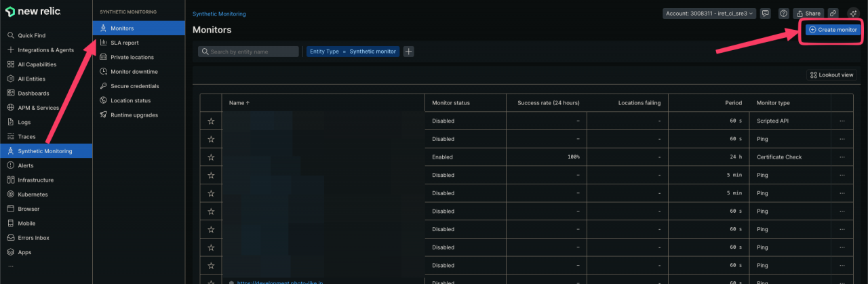Favorite the first monitor with its star
Image resolution: width=868 pixels, height=284 pixels.
point(211,121)
